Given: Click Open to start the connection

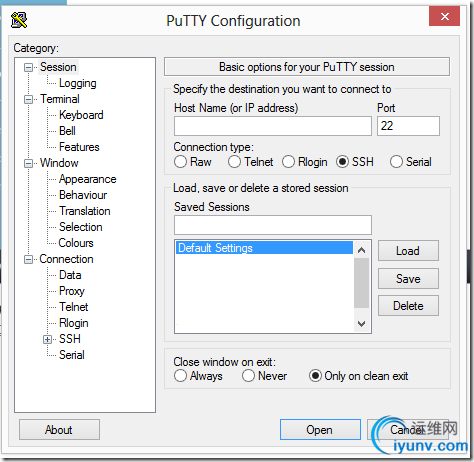Looking at the screenshot, I should [320, 430].
